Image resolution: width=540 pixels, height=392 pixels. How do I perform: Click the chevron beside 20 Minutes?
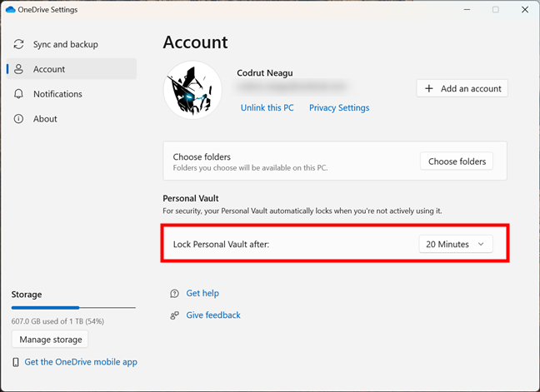click(481, 244)
